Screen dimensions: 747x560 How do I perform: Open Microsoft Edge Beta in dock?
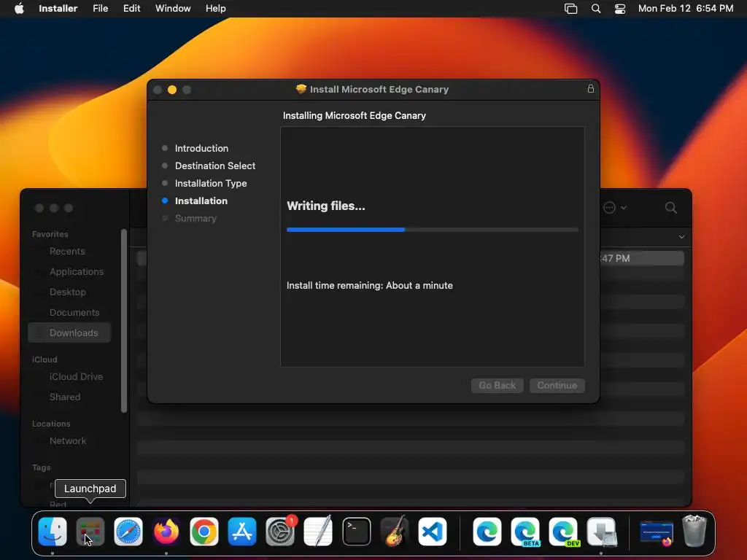525,532
